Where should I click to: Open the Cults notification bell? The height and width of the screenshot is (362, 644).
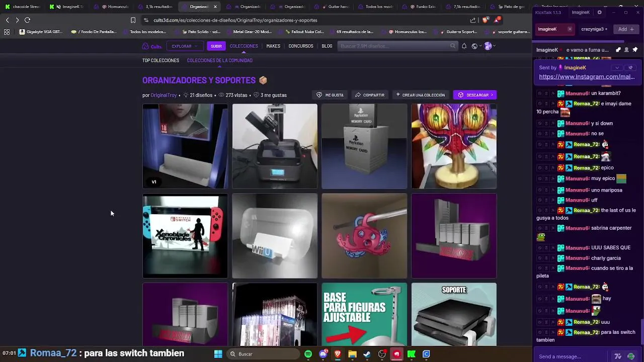point(464,46)
